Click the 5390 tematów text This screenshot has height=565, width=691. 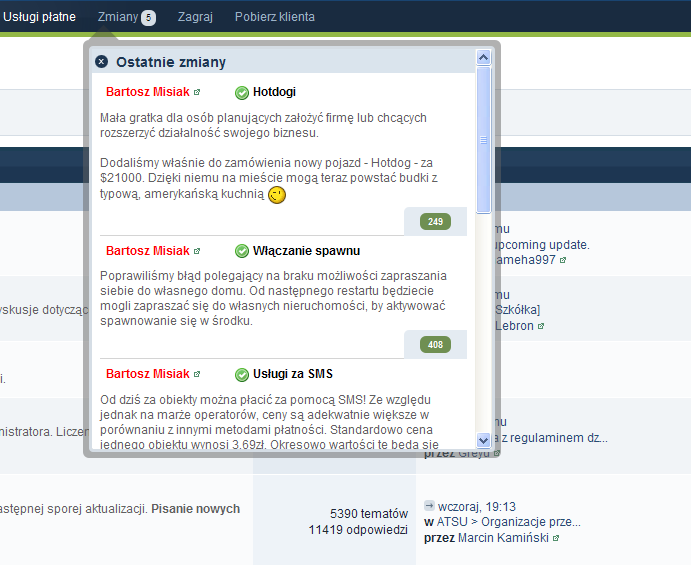click(369, 514)
